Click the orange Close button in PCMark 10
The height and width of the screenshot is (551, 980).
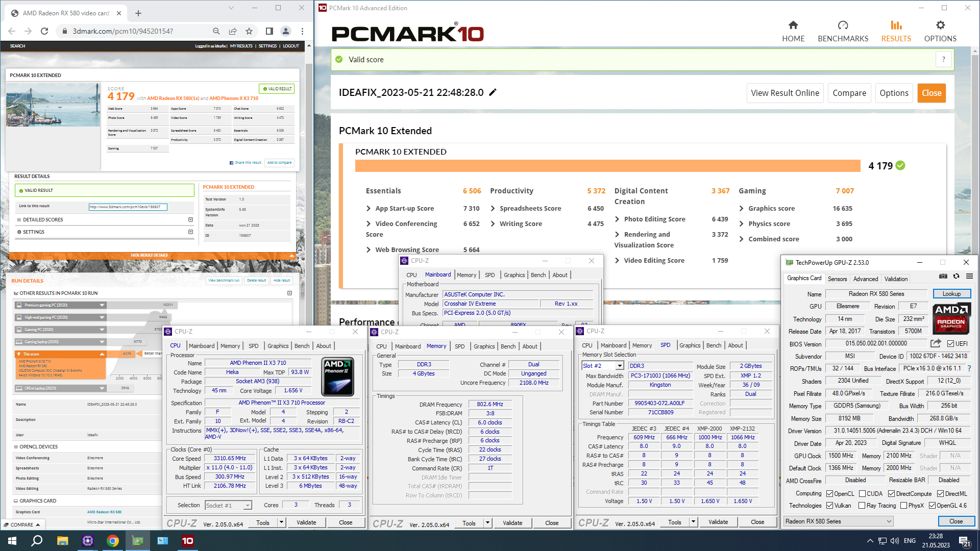coord(932,93)
